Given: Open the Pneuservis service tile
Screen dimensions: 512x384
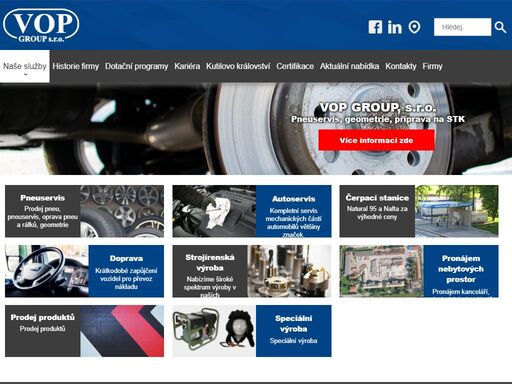Looking at the screenshot, I should (84, 211).
